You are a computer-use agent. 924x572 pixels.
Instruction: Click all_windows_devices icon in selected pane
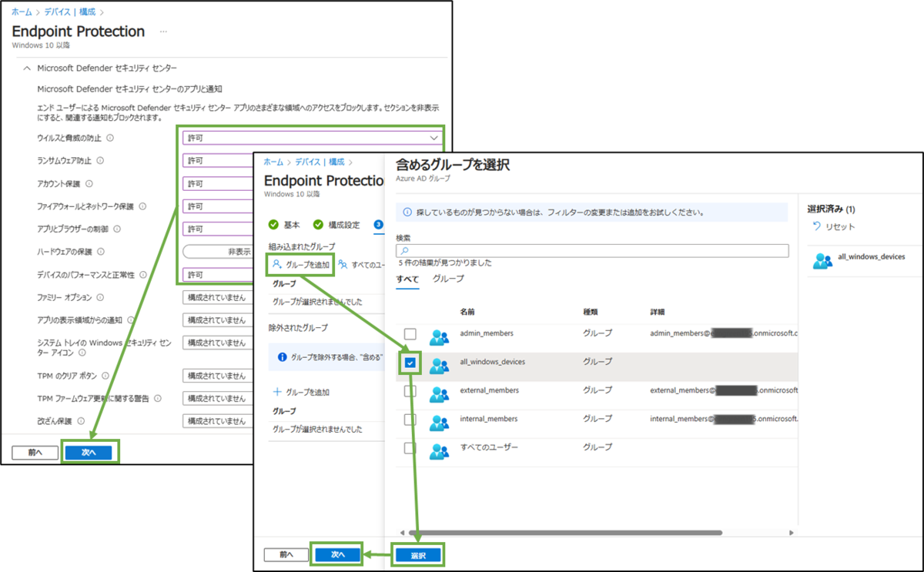(x=823, y=261)
